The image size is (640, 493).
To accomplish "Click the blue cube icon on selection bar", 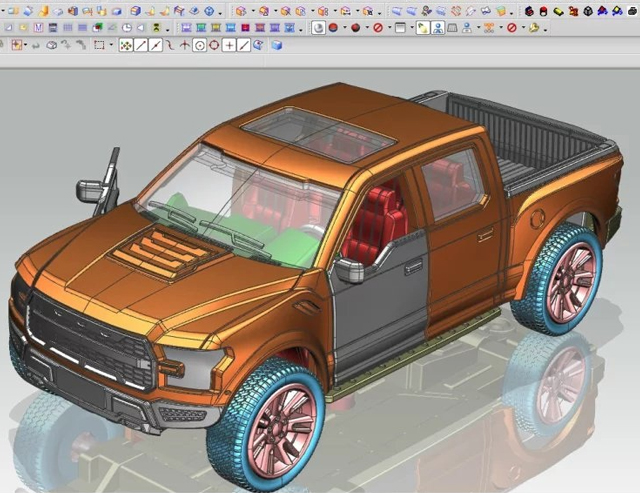I will (276, 45).
